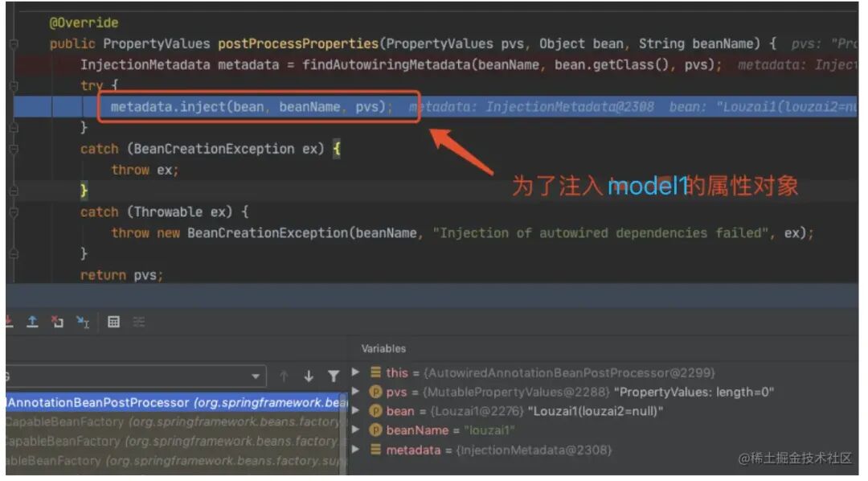Image resolution: width=868 pixels, height=481 pixels.
Task: Fold the postProcessProperties method via gutter marker
Action: tap(14, 43)
